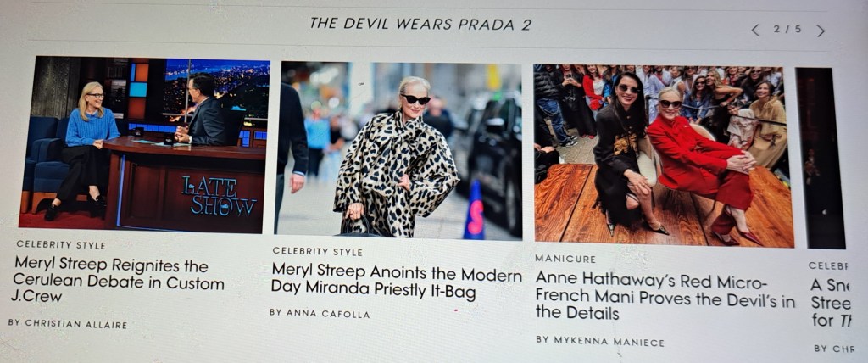868x363 pixels.
Task: Go to the previous carousel page arrow
Action: point(755,30)
